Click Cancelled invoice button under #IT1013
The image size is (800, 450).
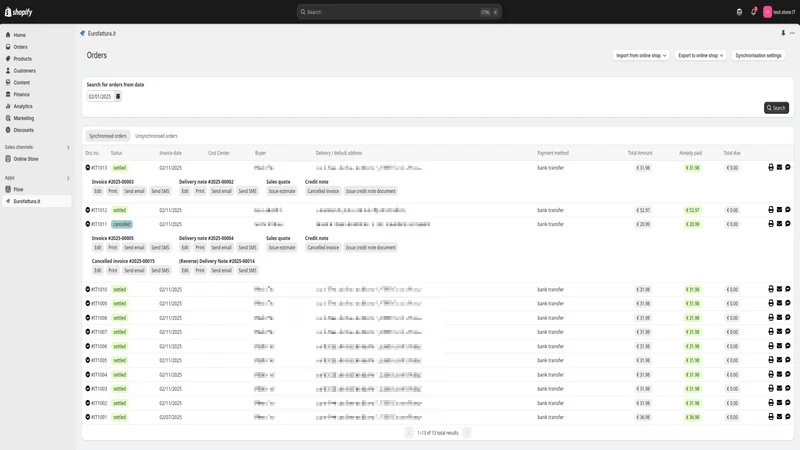(x=323, y=191)
